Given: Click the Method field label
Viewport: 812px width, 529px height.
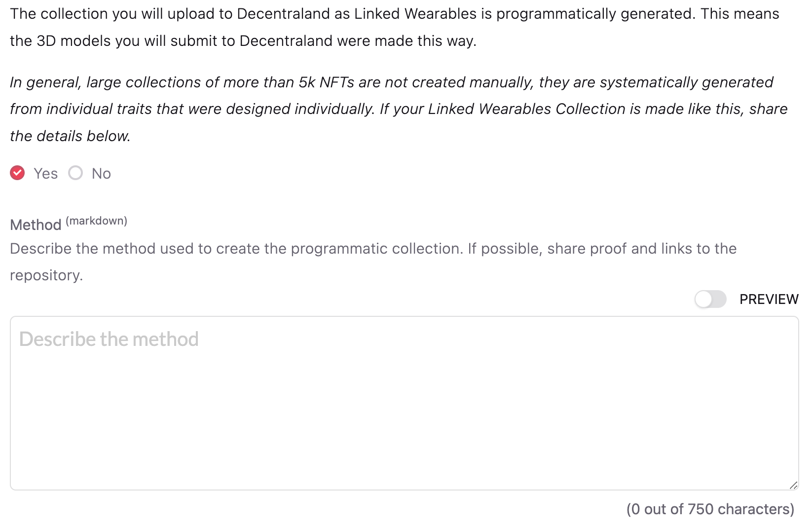Looking at the screenshot, I should (36, 225).
